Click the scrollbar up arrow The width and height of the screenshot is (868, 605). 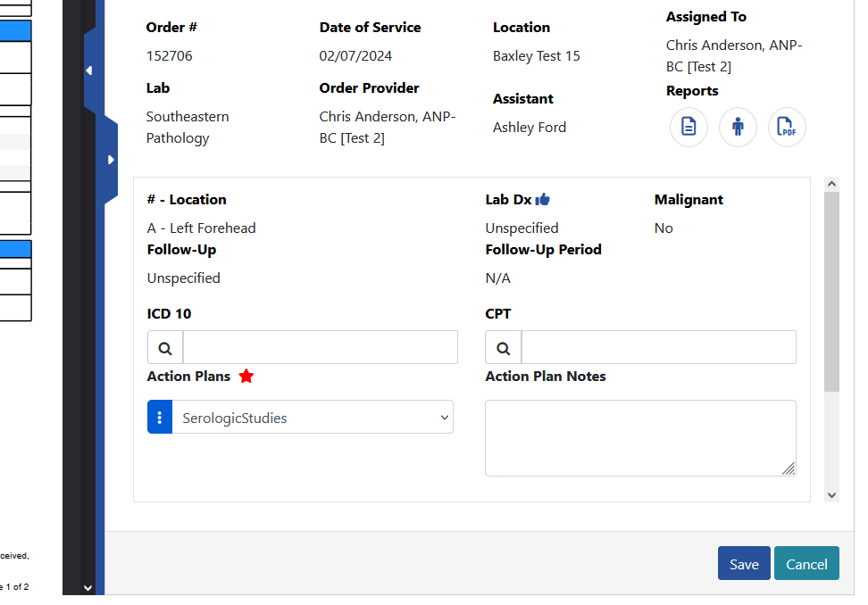(831, 182)
